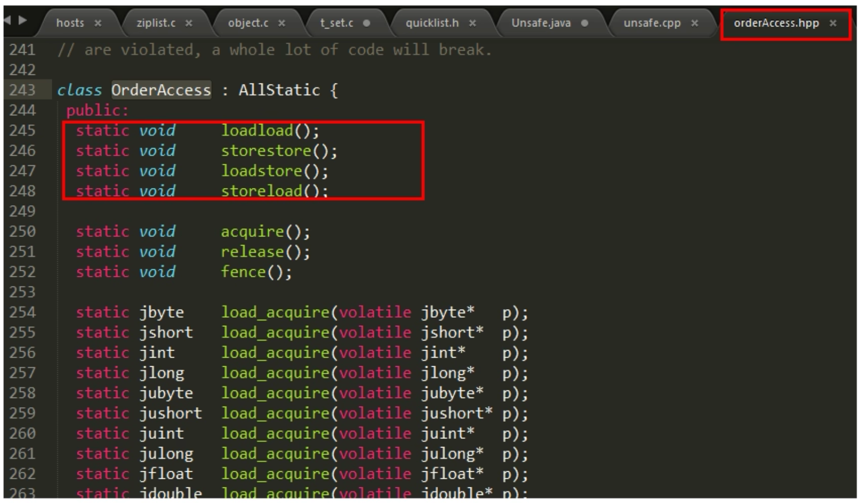The image size is (868, 503).
Task: Click the storeload() function declaration
Action: (x=261, y=191)
